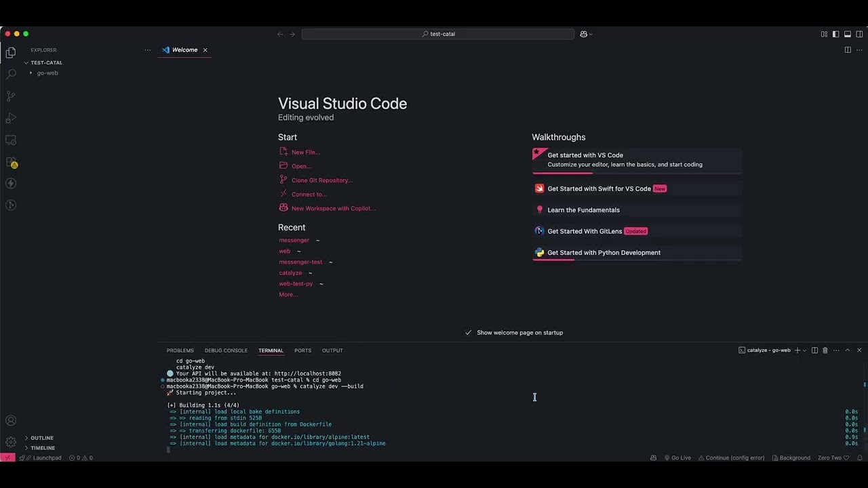Open the Search view in activity bar

tap(11, 74)
